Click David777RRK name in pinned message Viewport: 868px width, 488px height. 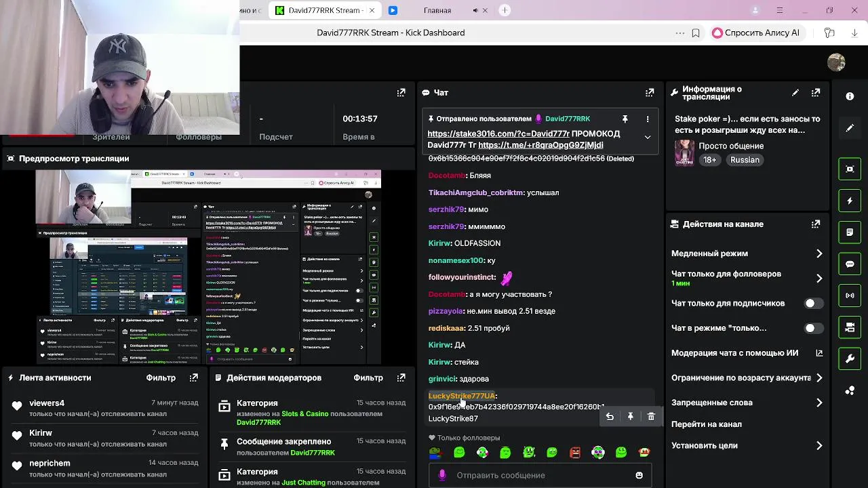click(x=568, y=119)
